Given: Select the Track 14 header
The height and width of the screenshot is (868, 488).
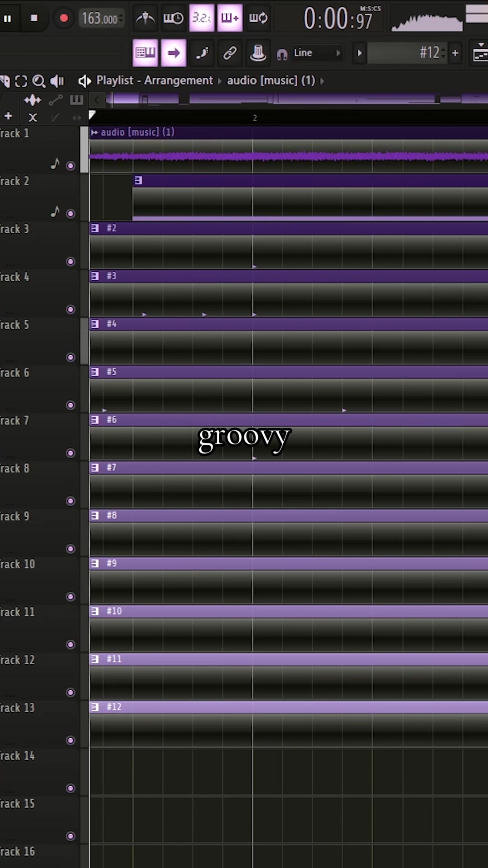Looking at the screenshot, I should coord(40,772).
